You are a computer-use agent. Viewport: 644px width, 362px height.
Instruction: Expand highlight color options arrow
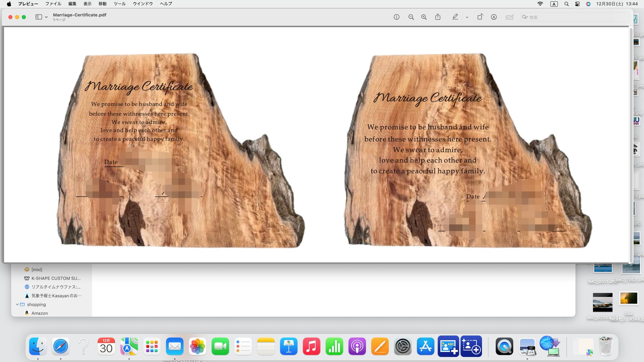pyautogui.click(x=467, y=17)
